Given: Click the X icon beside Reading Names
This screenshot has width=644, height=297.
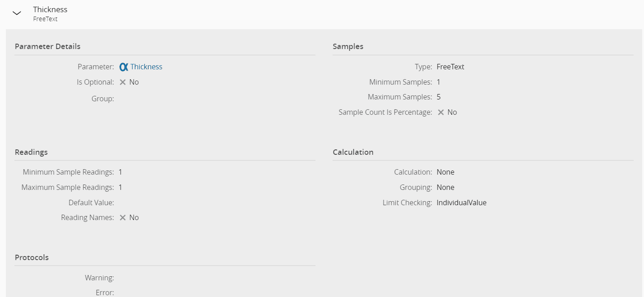Looking at the screenshot, I should (x=123, y=218).
